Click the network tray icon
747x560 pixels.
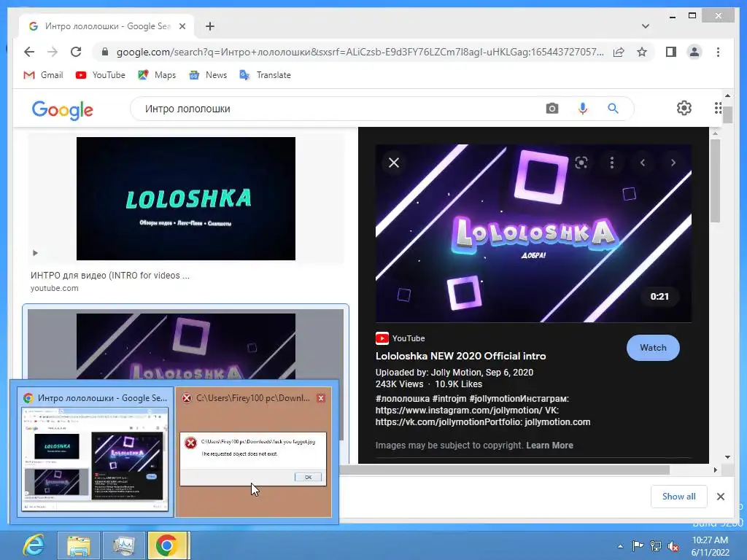pos(656,545)
